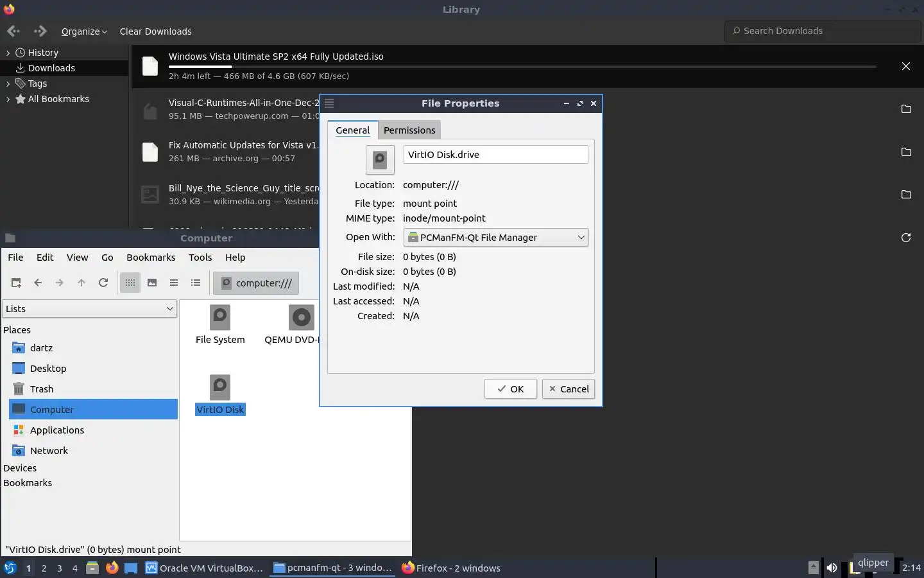This screenshot has height=578, width=924.
Task: Open the application menu in the taskbar
Action: [x=10, y=568]
